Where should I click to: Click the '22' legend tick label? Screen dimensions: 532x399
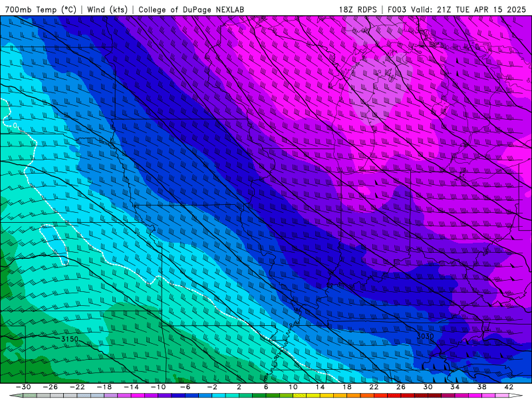(x=374, y=387)
